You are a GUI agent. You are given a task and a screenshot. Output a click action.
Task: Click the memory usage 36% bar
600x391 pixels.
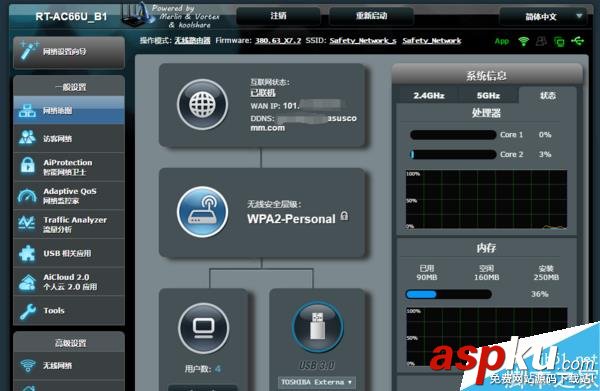448,294
